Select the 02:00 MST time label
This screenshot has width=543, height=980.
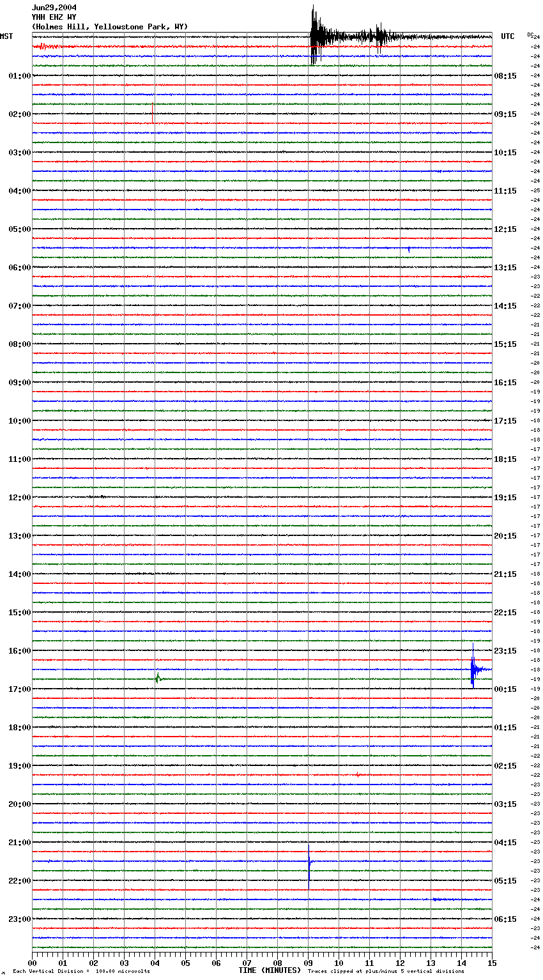(20, 114)
